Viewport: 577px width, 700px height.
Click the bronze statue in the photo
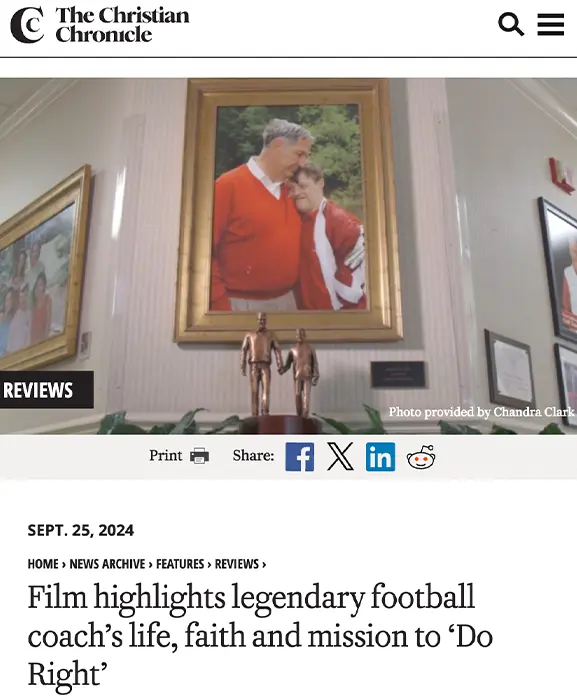click(x=280, y=371)
